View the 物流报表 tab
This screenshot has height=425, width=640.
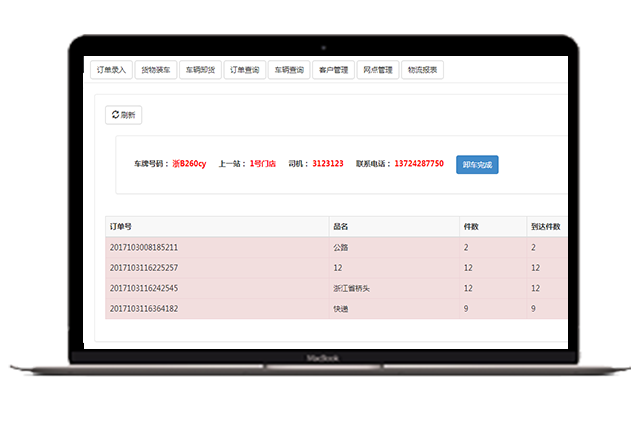[423, 70]
